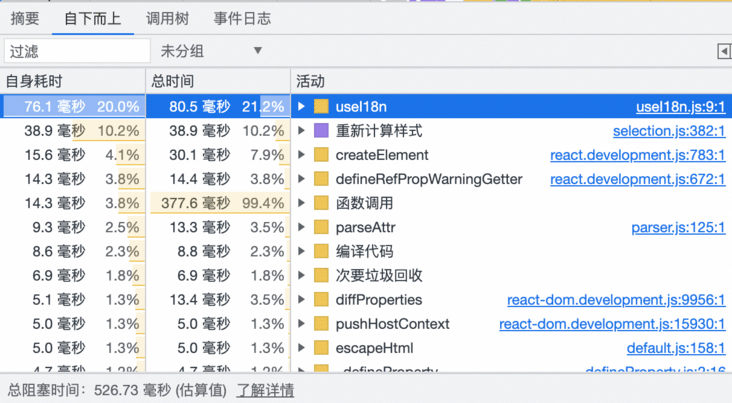The image size is (732, 403).
Task: Click the 13.4 毫秒 total time cell
Action: (218, 299)
